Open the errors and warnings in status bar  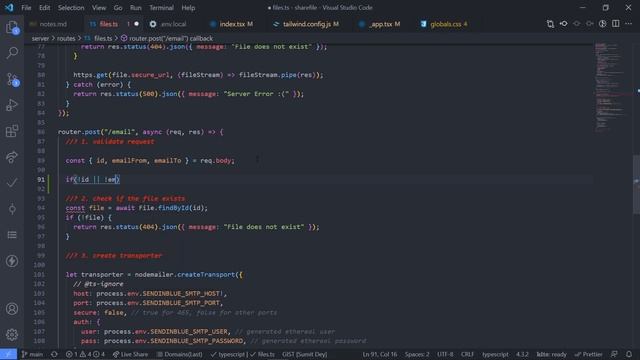[85, 354]
